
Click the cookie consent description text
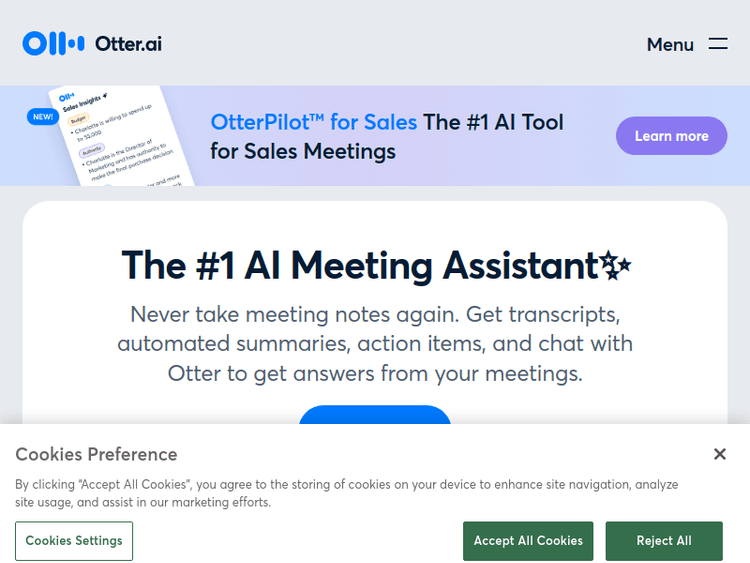click(346, 493)
